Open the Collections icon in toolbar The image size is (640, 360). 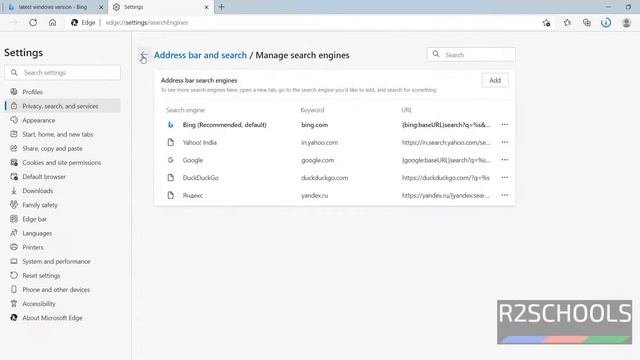coord(587,23)
